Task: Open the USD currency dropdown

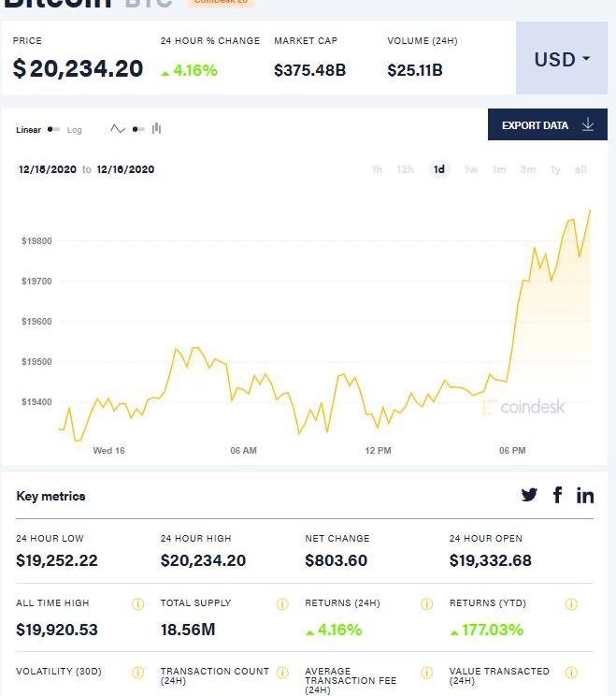Action: pyautogui.click(x=562, y=60)
